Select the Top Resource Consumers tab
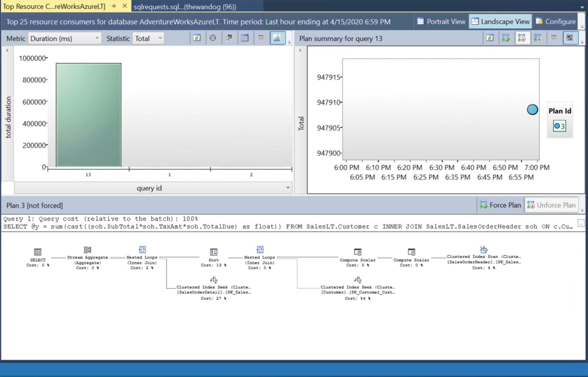This screenshot has height=377, width=588. click(54, 7)
